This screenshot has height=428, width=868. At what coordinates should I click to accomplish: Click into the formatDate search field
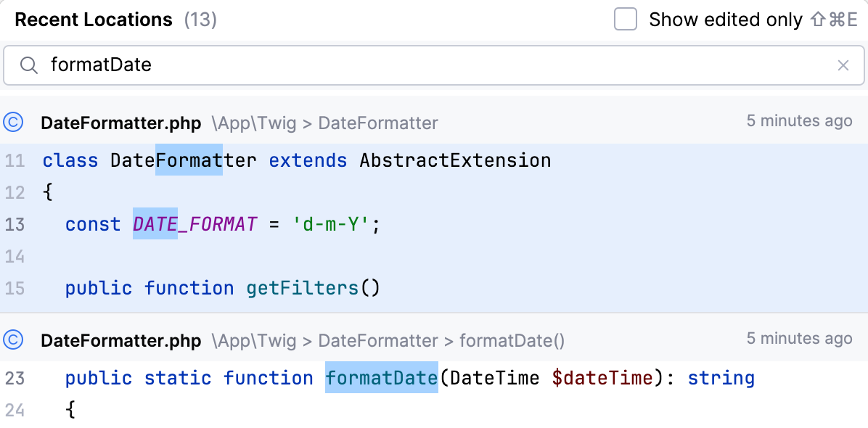[x=435, y=65]
